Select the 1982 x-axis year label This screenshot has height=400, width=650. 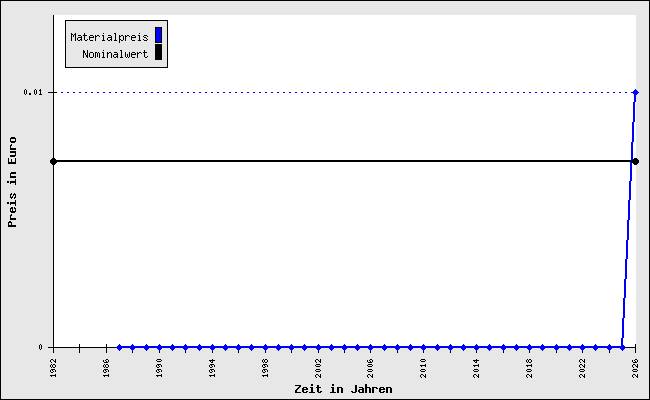coord(53,366)
